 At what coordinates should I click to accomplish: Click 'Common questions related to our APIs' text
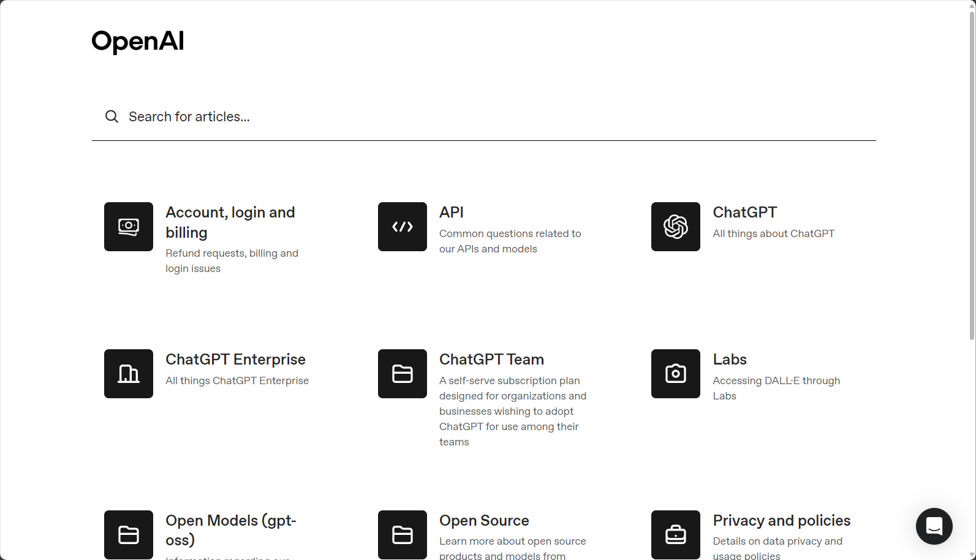click(x=510, y=241)
